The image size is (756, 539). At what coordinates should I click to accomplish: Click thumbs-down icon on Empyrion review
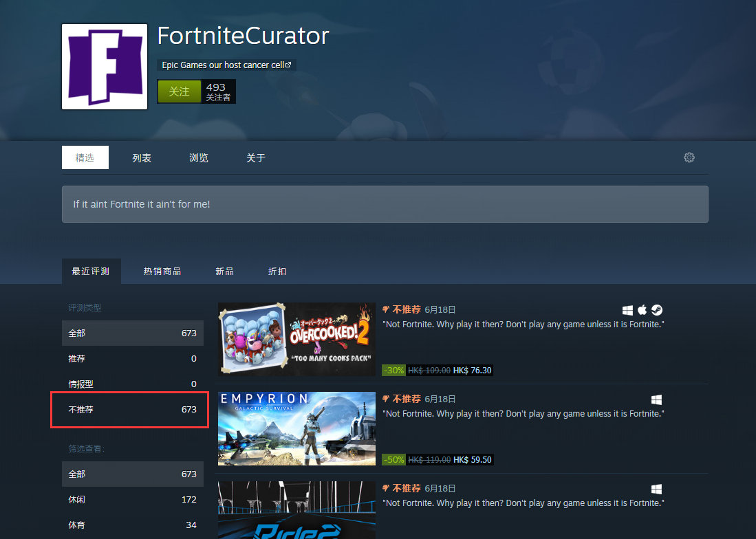tap(386, 399)
